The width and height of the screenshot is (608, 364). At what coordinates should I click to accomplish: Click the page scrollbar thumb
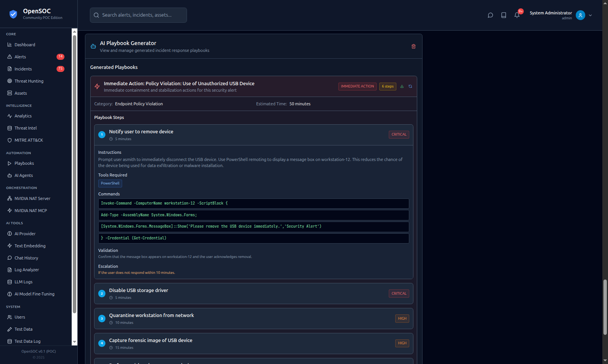click(605, 307)
